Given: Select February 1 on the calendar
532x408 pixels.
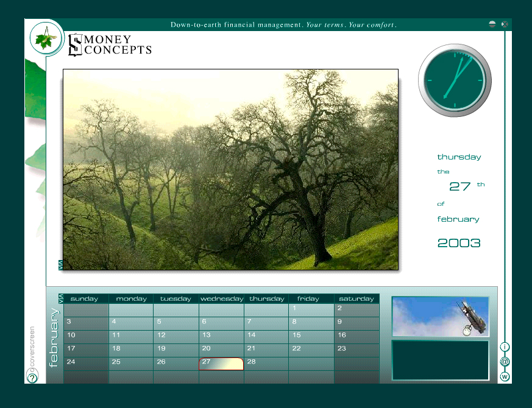Looking at the screenshot, I should pos(311,310).
